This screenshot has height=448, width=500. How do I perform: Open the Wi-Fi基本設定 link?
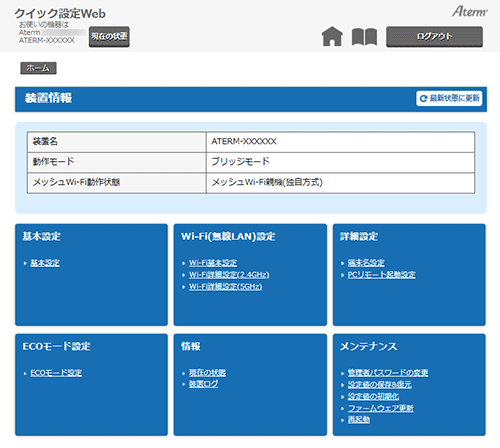tap(213, 263)
